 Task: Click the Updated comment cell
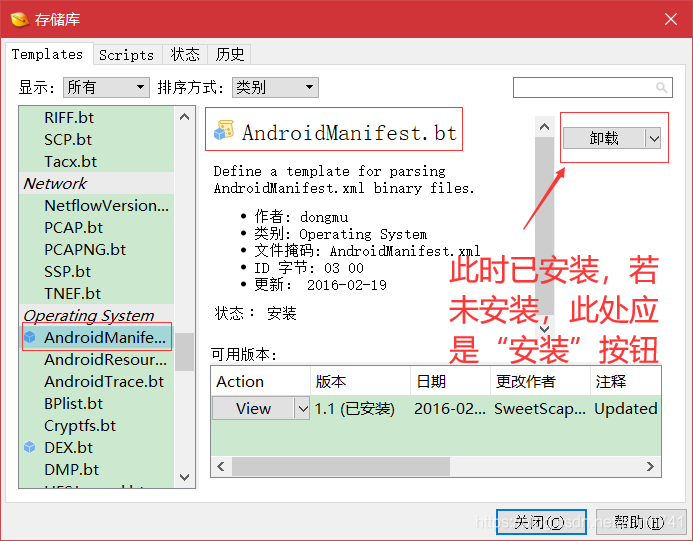[626, 408]
